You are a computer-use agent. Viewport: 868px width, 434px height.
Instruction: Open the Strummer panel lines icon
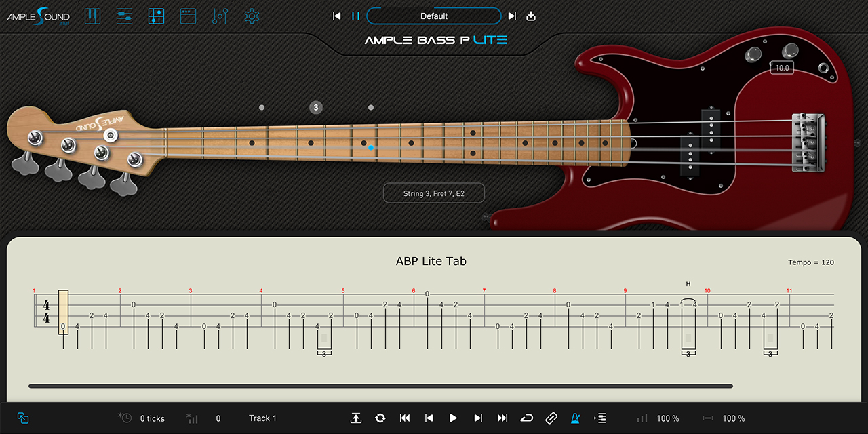(124, 16)
